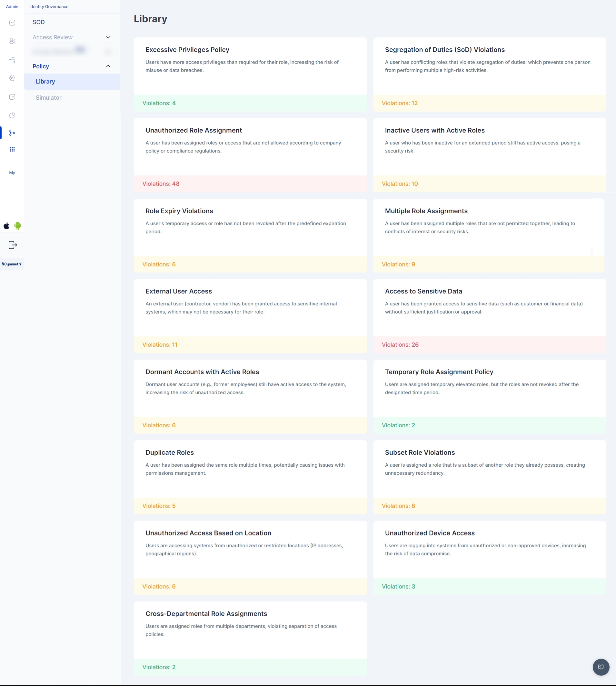The height and width of the screenshot is (686, 616).
Task: Expand the Access Review menu chevron
Action: click(108, 37)
